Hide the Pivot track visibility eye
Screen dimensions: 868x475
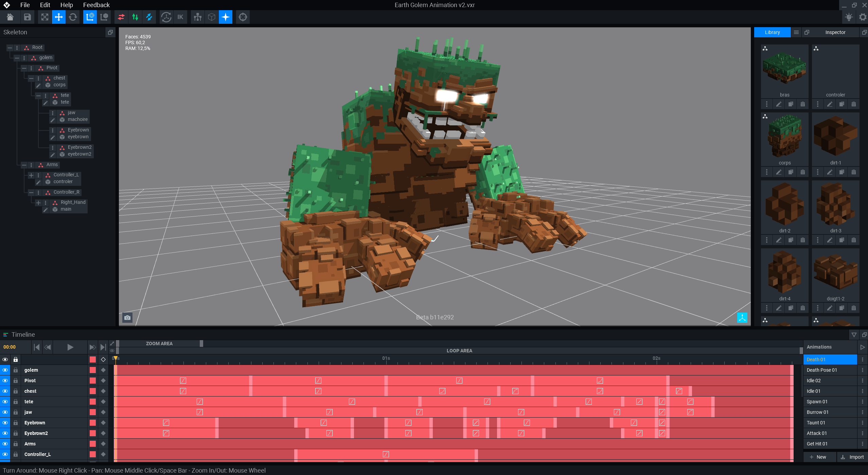(5, 381)
